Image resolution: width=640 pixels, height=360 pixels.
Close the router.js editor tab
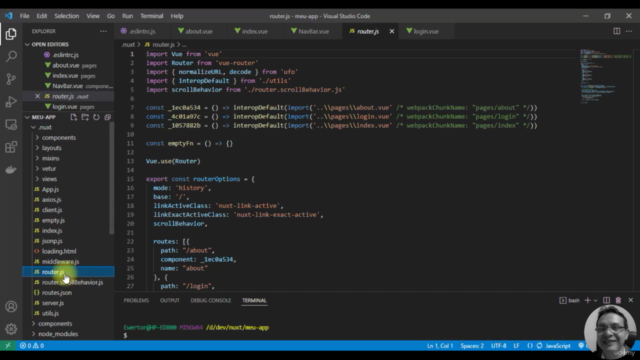tap(392, 31)
